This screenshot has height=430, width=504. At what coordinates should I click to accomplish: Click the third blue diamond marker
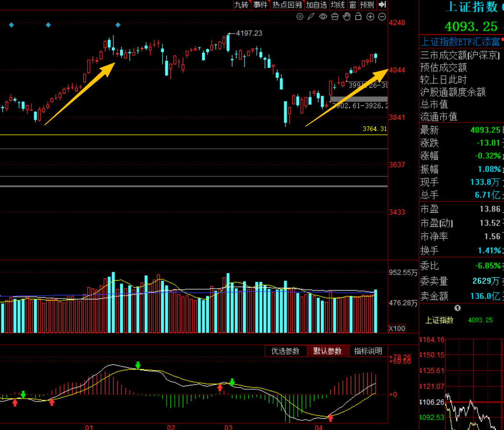[118, 25]
